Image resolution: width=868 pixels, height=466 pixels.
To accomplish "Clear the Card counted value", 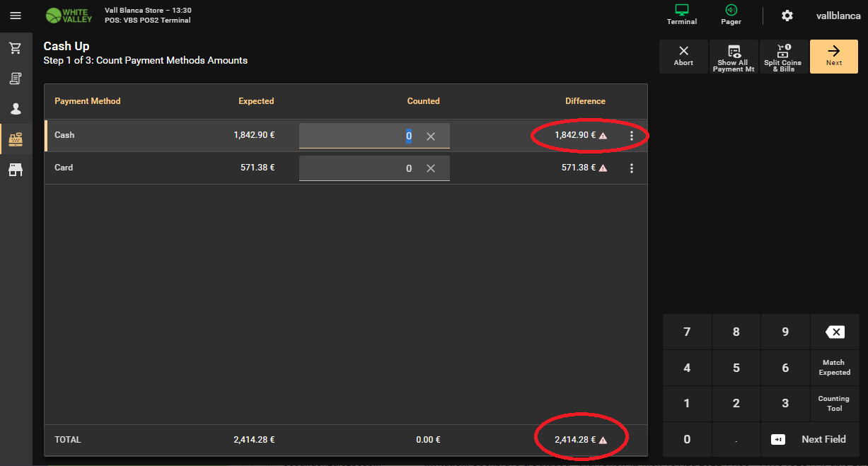I will [431, 168].
